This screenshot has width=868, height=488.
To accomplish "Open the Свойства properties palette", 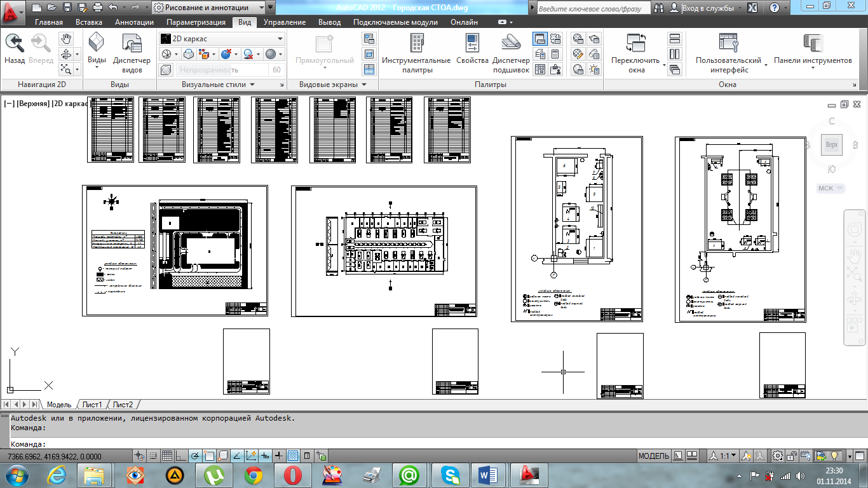I will (x=472, y=49).
